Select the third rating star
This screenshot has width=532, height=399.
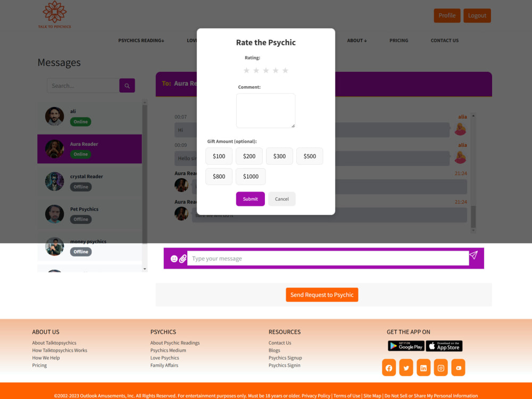(x=266, y=70)
